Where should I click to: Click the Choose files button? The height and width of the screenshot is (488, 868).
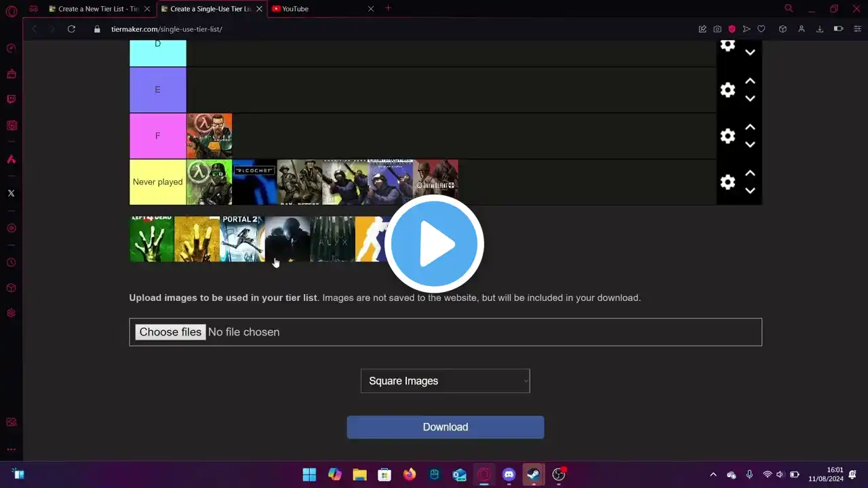pos(170,332)
